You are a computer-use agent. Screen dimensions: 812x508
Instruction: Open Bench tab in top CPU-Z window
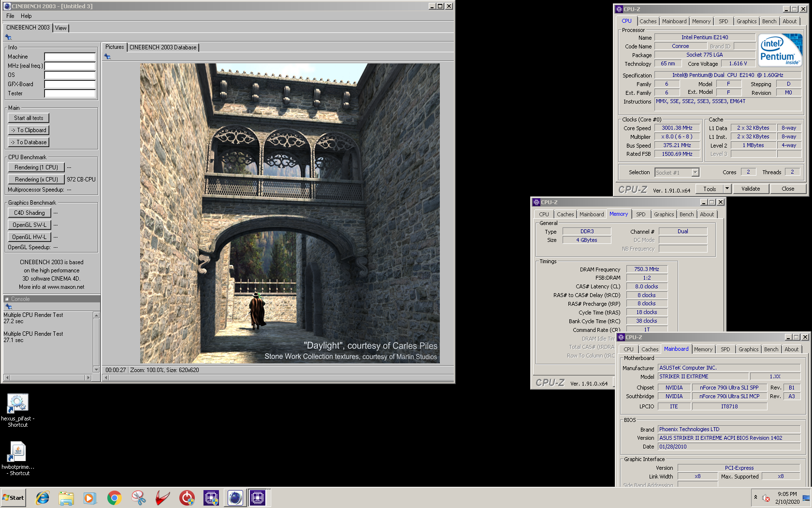click(769, 21)
